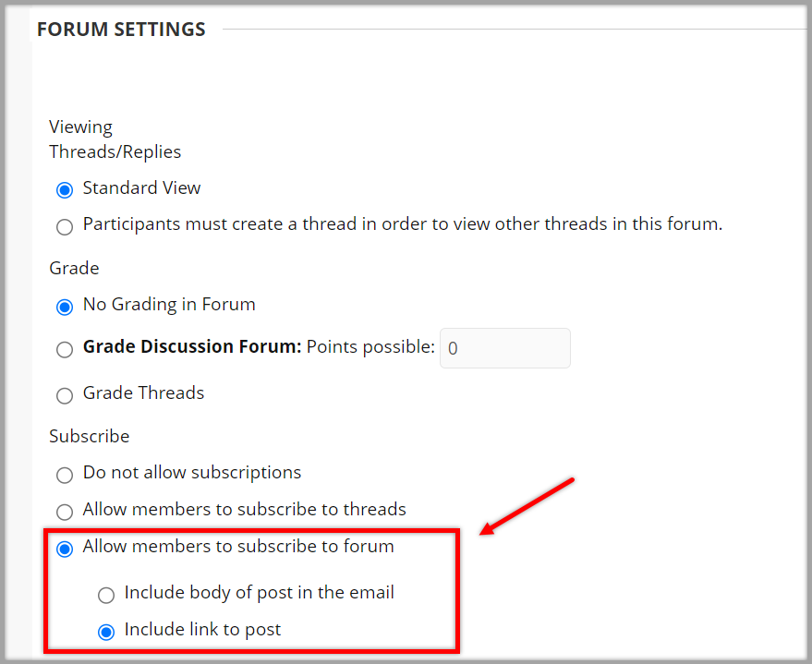Enable Grade Discussion Forum option
The height and width of the screenshot is (664, 812).
(64, 350)
